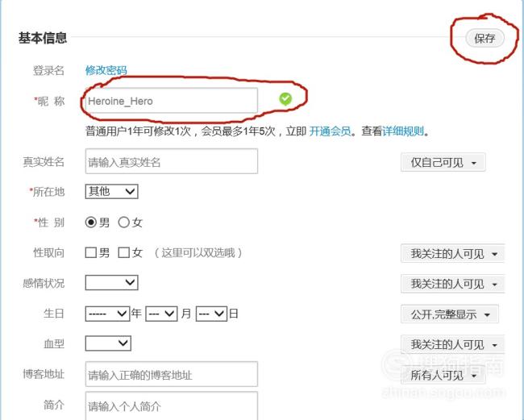
Task: Open 公开,完整显示 birthday visibility dropdown
Action: click(450, 314)
